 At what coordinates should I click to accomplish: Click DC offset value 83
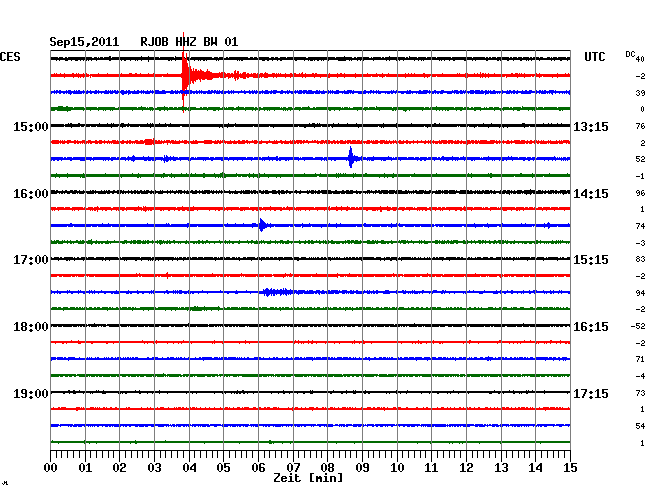640,259
